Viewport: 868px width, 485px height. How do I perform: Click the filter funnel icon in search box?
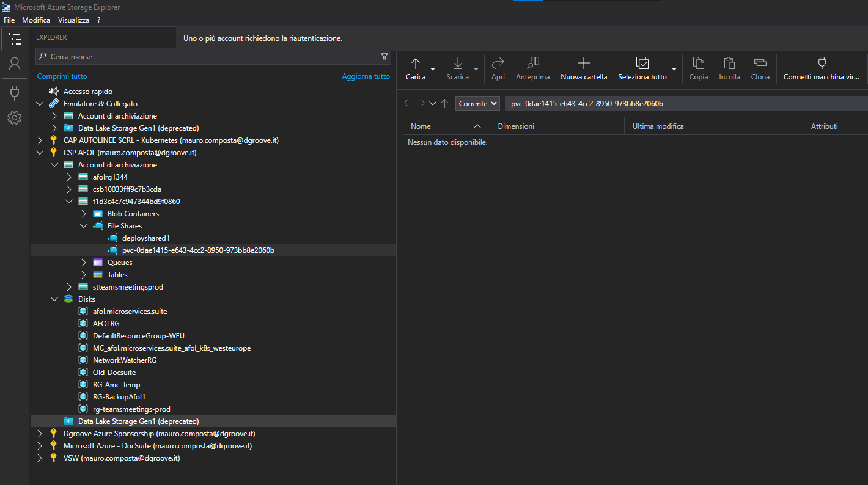pyautogui.click(x=384, y=56)
